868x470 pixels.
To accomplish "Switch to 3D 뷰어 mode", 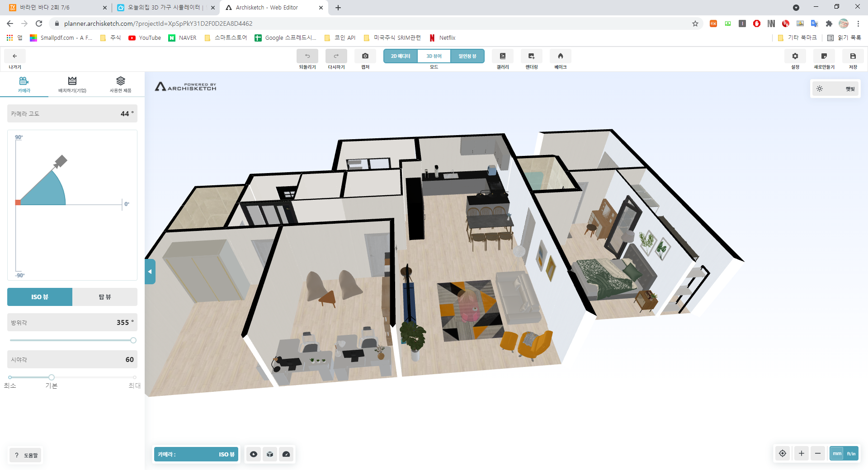I will click(x=434, y=56).
